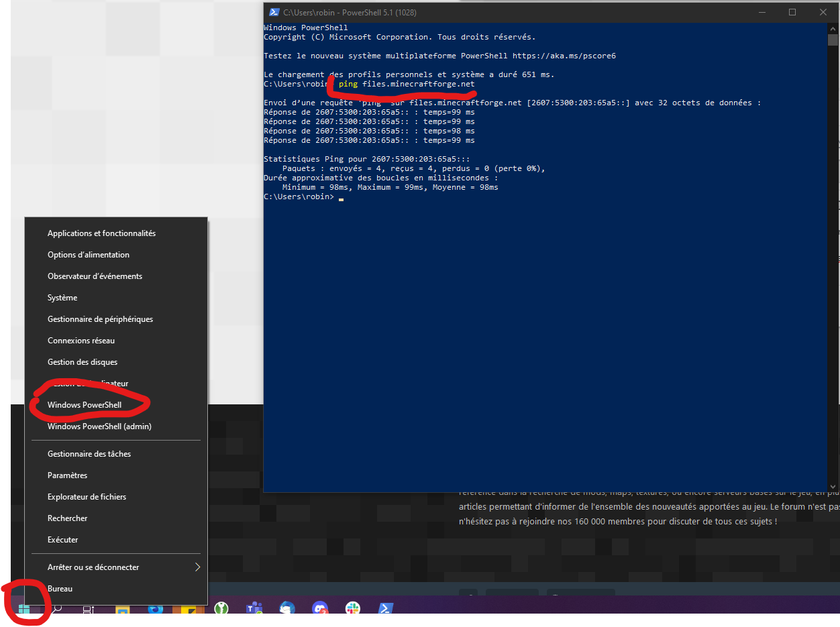Click the 'Paquets : envoyés = 4' line

[414, 168]
